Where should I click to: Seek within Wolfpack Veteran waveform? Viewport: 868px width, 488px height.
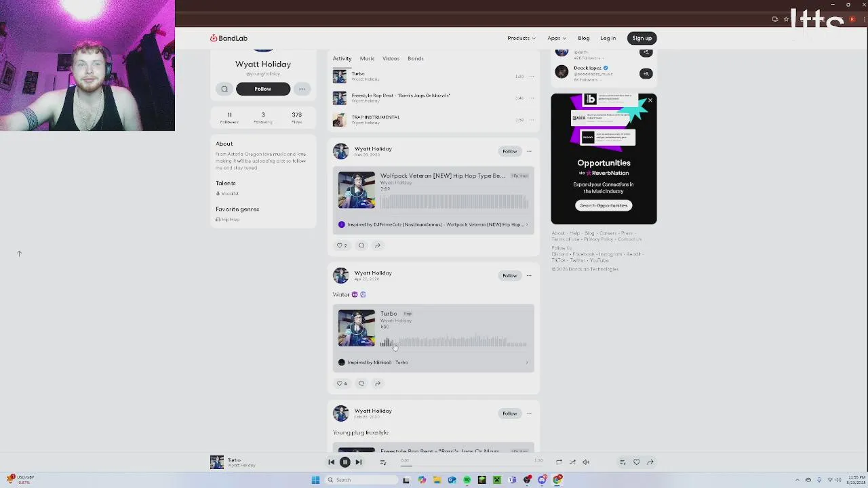(454, 201)
